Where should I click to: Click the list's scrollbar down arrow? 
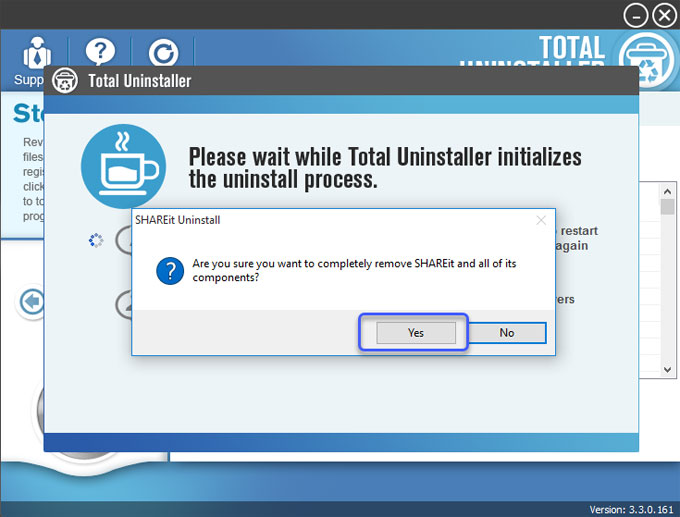click(x=667, y=370)
